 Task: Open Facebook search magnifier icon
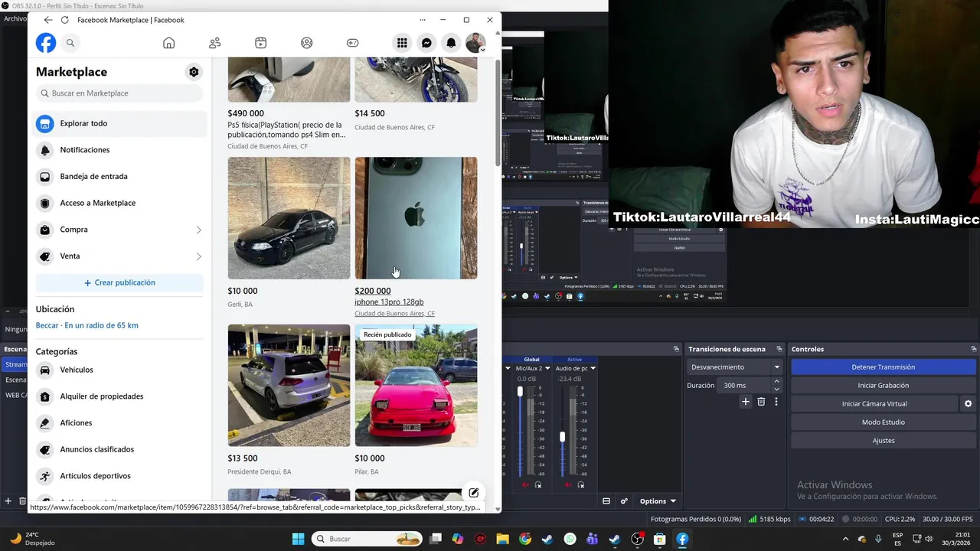[70, 43]
